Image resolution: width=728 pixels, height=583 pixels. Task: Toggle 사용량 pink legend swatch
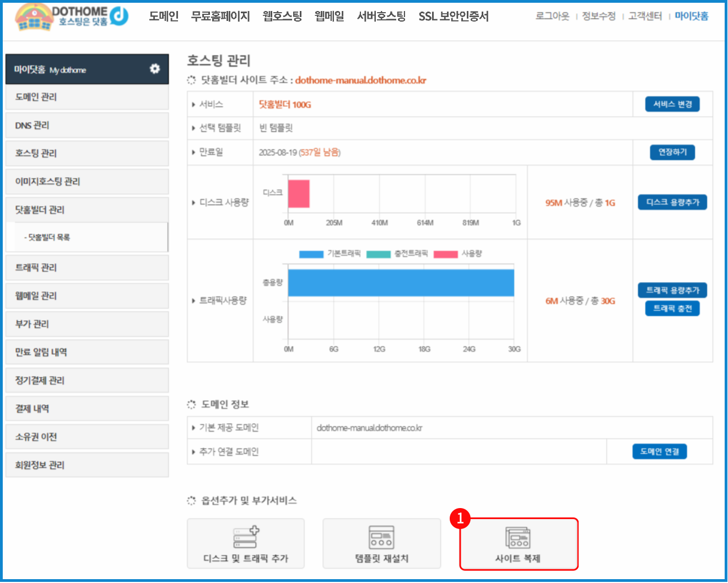[445, 254]
